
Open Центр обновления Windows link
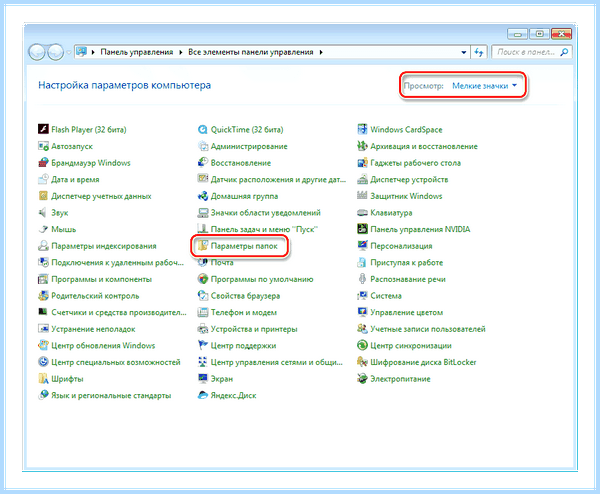pyautogui.click(x=103, y=346)
